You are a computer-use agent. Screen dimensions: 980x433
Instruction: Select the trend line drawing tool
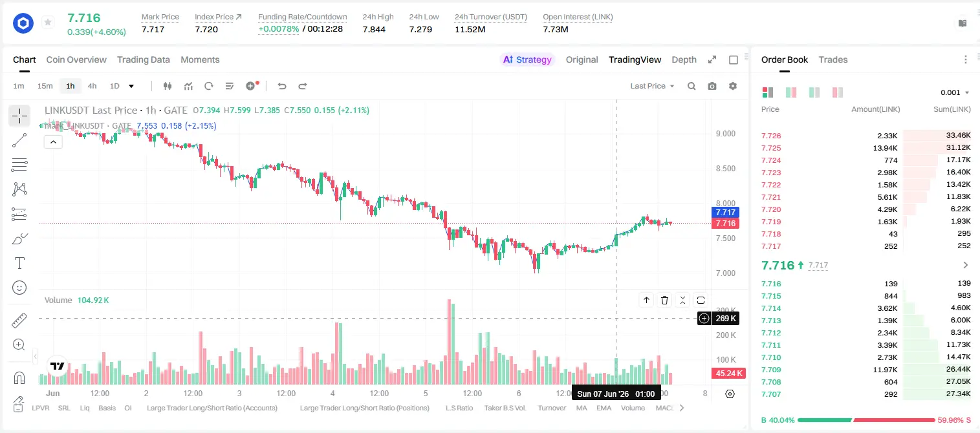pos(19,140)
